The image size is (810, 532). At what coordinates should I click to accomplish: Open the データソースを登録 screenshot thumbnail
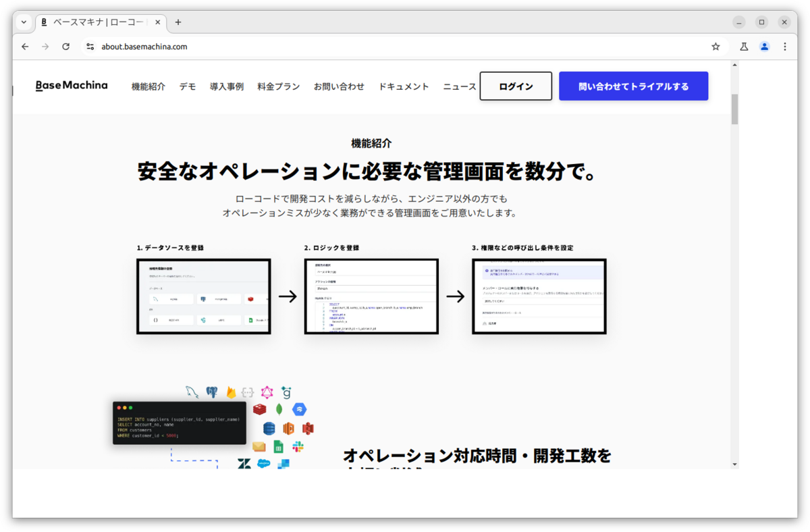[x=203, y=296]
